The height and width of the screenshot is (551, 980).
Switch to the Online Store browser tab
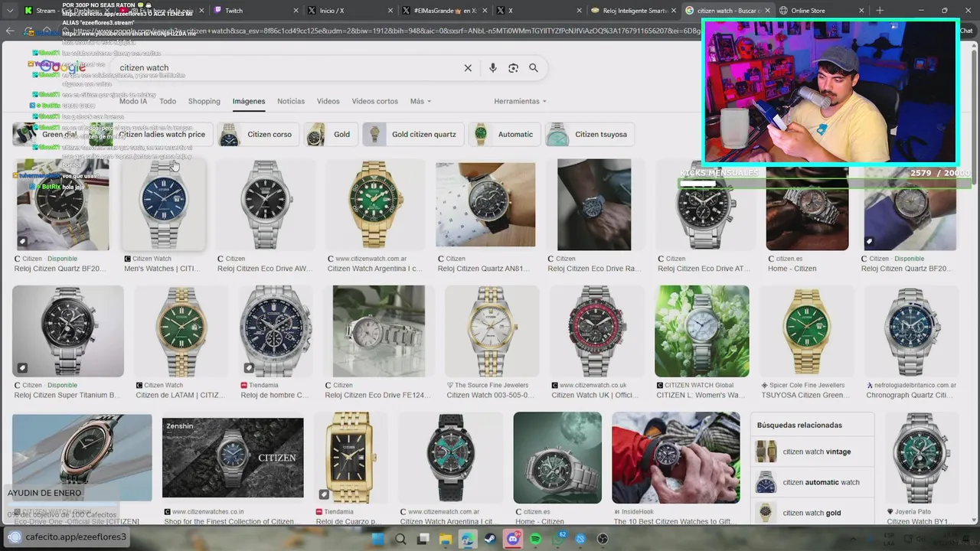click(x=822, y=11)
